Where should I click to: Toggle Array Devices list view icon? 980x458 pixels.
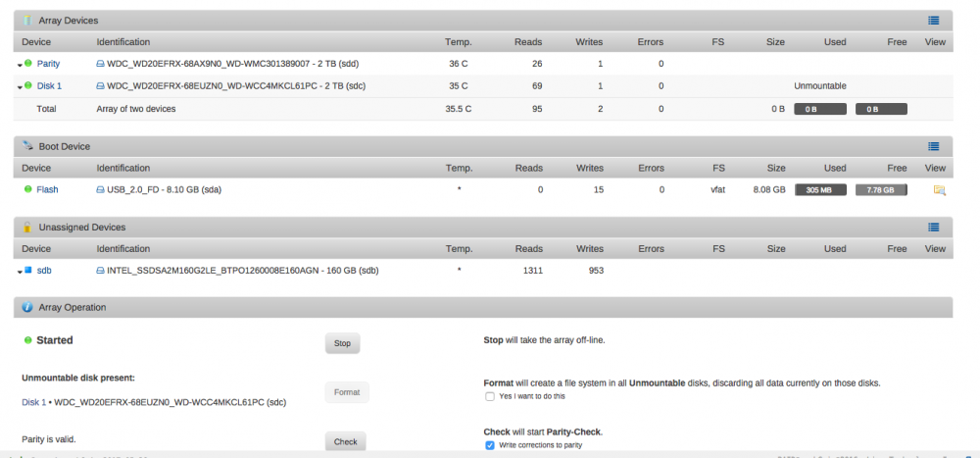click(x=933, y=21)
